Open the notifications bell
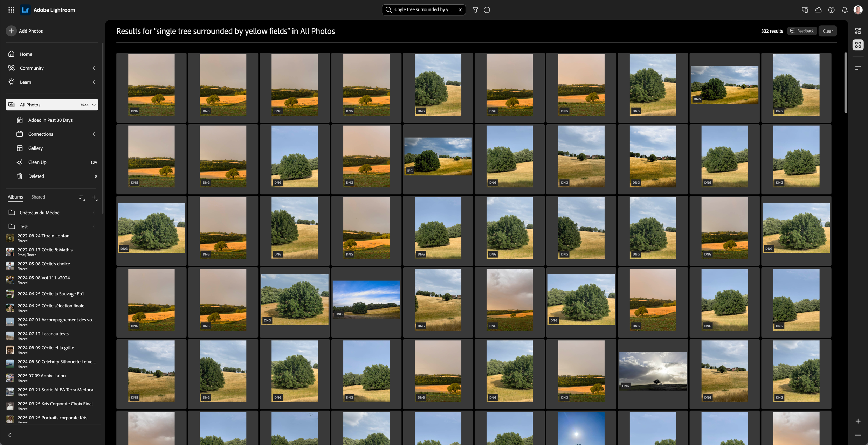Viewport: 868px width, 445px height. (845, 10)
